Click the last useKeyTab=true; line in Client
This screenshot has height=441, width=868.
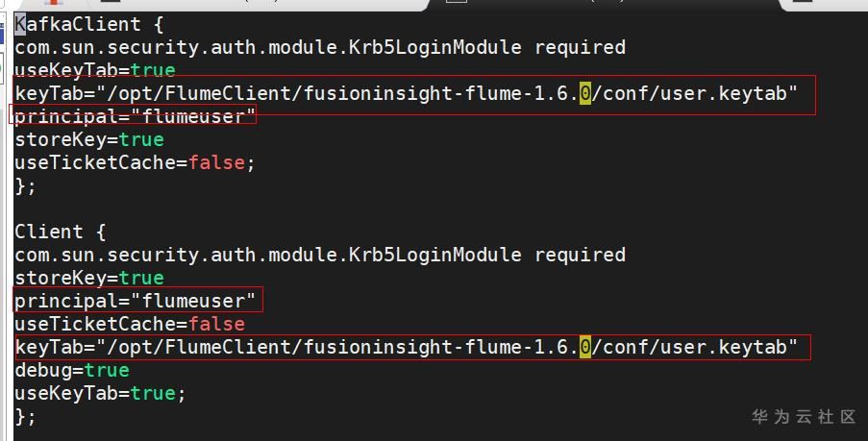coord(100,393)
